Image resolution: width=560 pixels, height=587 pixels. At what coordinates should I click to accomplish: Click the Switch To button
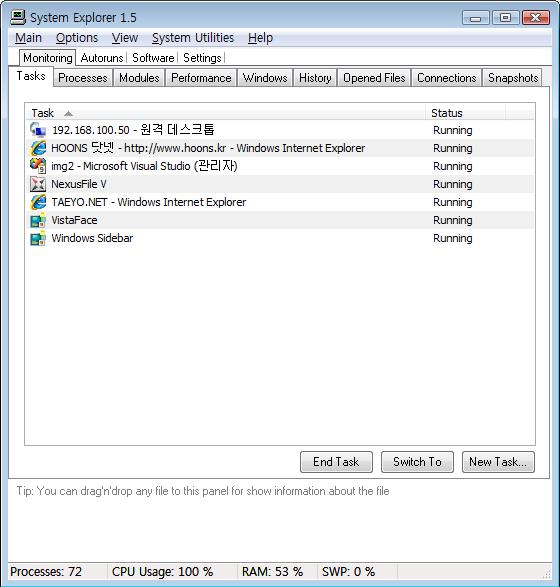pyautogui.click(x=417, y=462)
